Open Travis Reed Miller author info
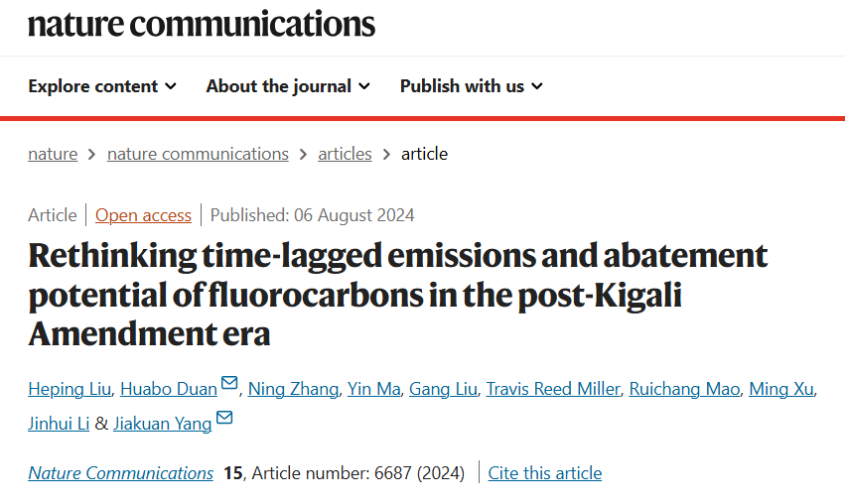845x504 pixels. coord(552,389)
